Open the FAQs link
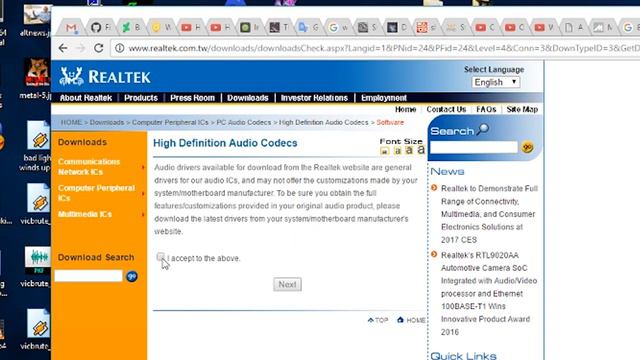The width and height of the screenshot is (640, 360). 486,109
